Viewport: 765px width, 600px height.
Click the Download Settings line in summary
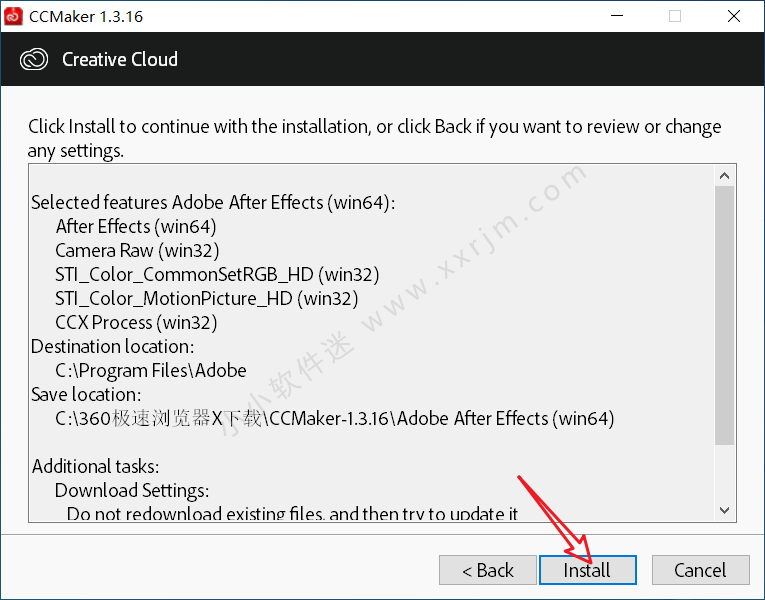click(132, 491)
